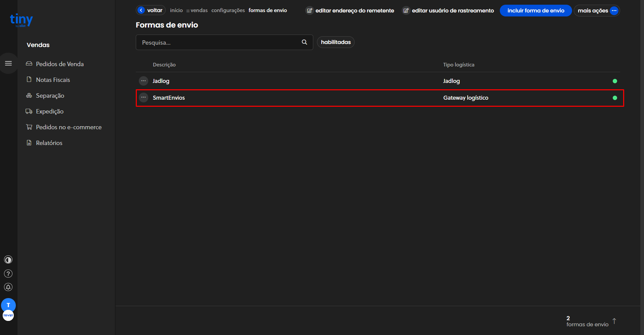The image size is (644, 335).
Task: Click the Relatórios report icon
Action: [x=29, y=143]
